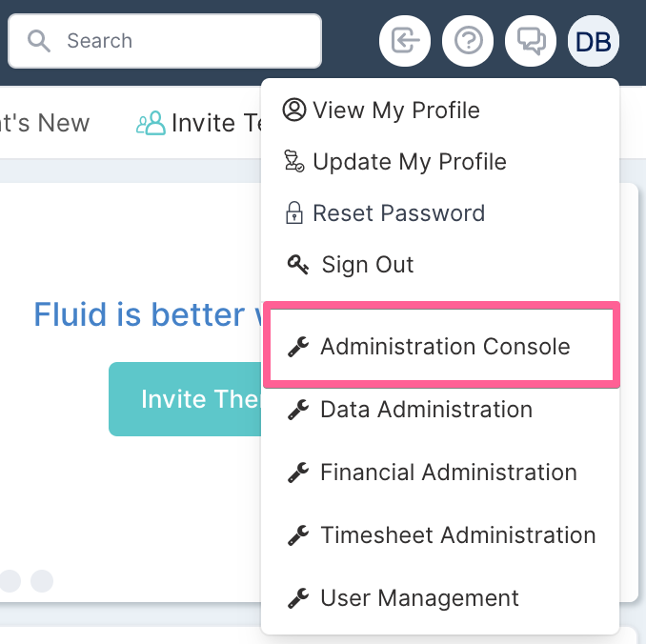This screenshot has width=646, height=644.
Task: Click the sign-in arrow icon in header
Action: (405, 41)
